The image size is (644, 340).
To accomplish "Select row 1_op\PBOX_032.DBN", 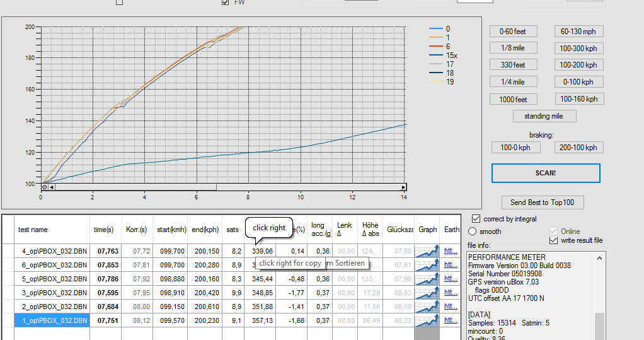I will (52, 320).
